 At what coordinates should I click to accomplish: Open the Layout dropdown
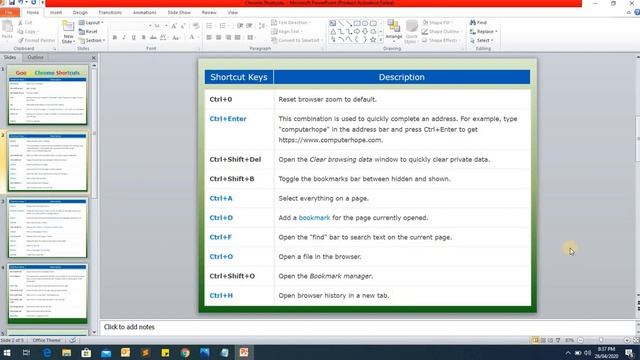click(x=91, y=22)
